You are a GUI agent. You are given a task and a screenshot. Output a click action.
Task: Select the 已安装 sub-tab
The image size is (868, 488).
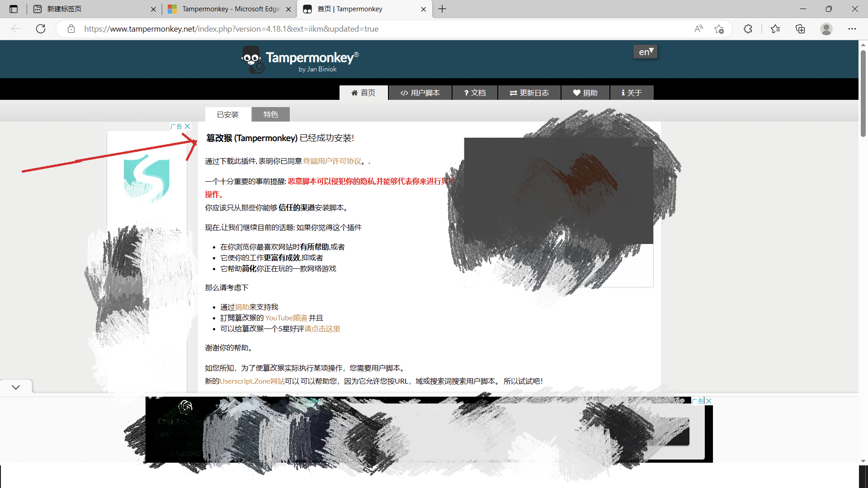click(x=228, y=114)
